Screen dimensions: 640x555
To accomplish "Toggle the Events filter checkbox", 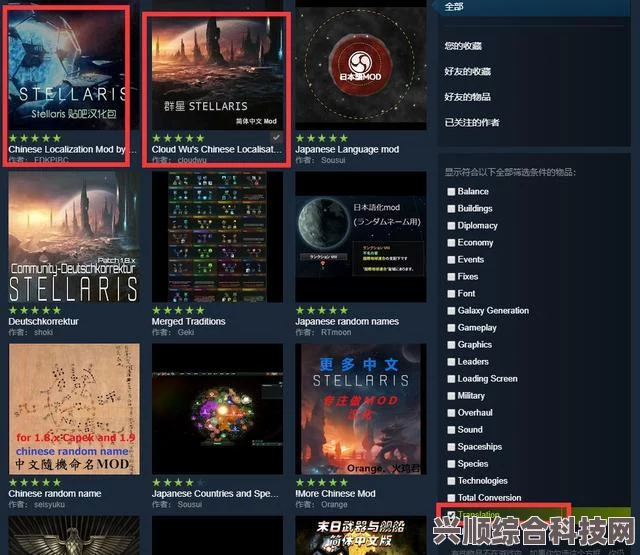I will 451,260.
